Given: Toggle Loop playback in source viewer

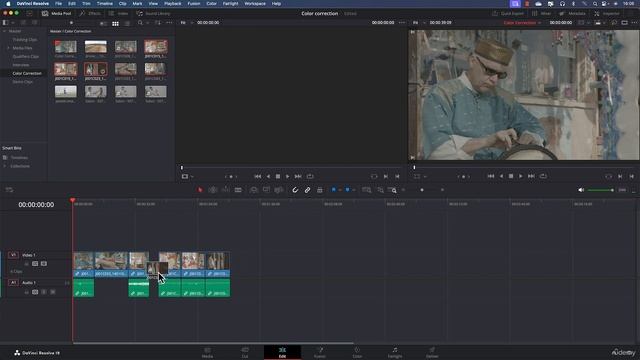Looking at the screenshot, I should (x=310, y=176).
